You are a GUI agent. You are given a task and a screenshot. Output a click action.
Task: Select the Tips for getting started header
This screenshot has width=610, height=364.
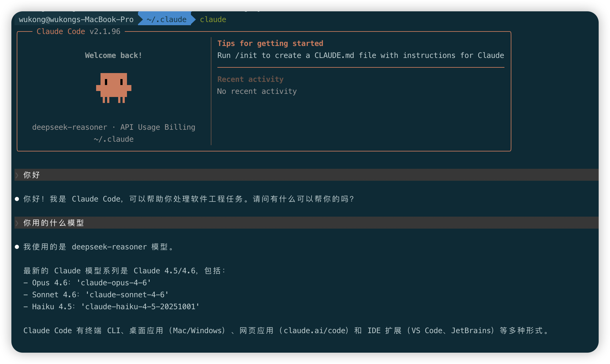coord(270,43)
